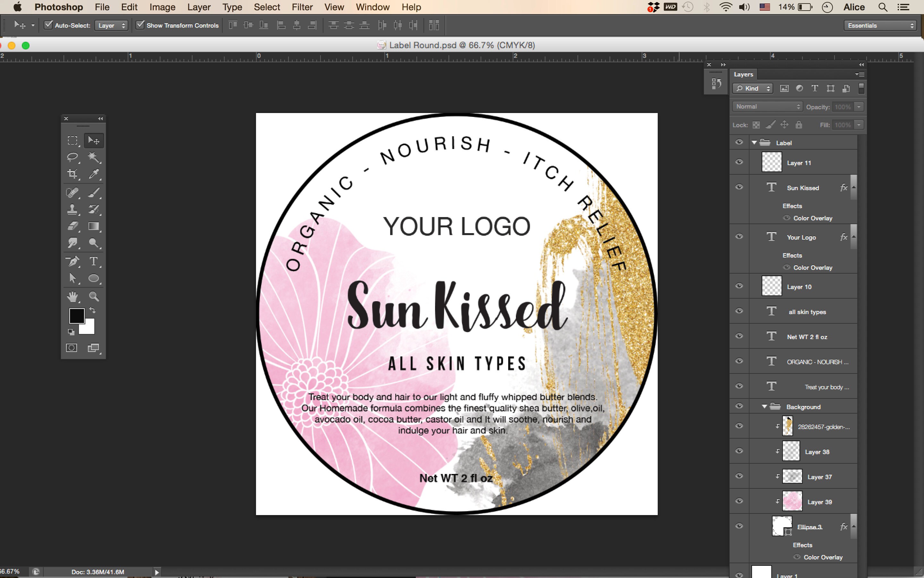Click Color Overlay effect under Sun Kissed
Viewport: 924px width, 578px height.
812,218
